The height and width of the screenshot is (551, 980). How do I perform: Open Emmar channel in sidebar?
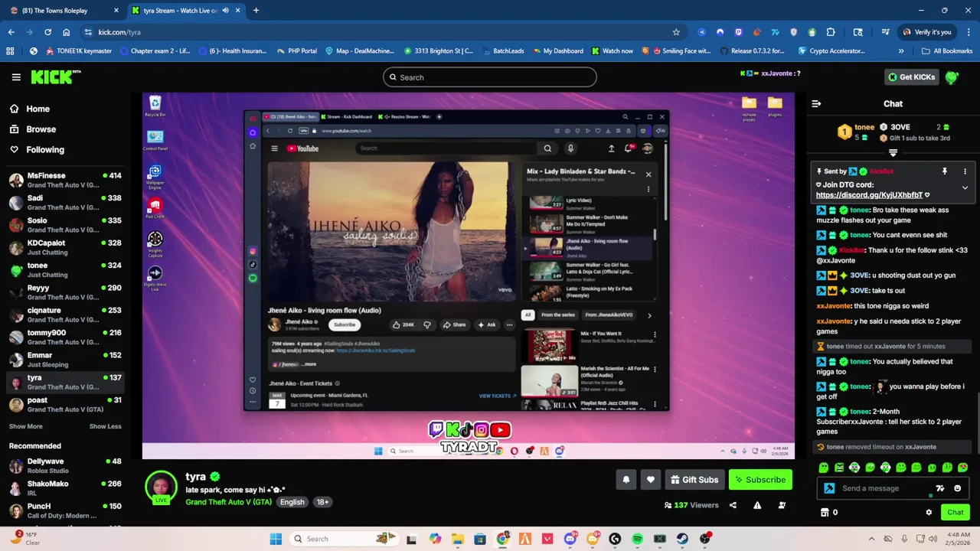point(65,360)
